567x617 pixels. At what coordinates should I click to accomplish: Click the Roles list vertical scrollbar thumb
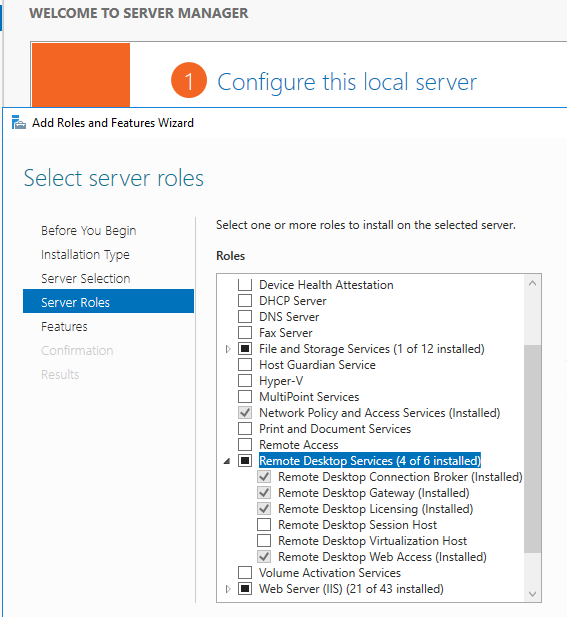pyautogui.click(x=532, y=449)
